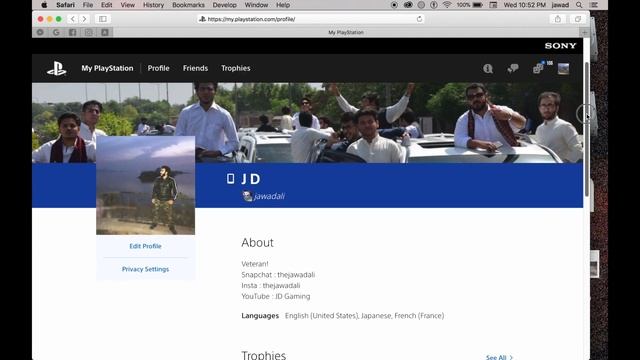The height and width of the screenshot is (360, 640).
Task: Go to the Profile navigation link
Action: click(158, 68)
